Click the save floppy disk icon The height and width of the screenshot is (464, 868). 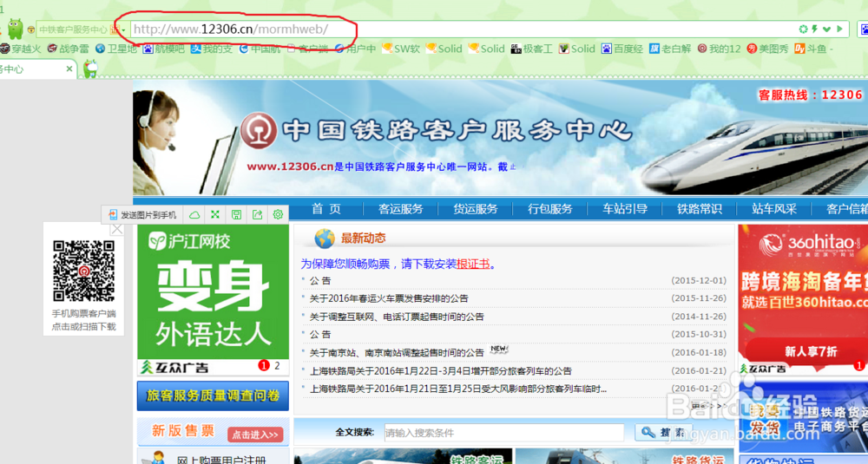236,214
